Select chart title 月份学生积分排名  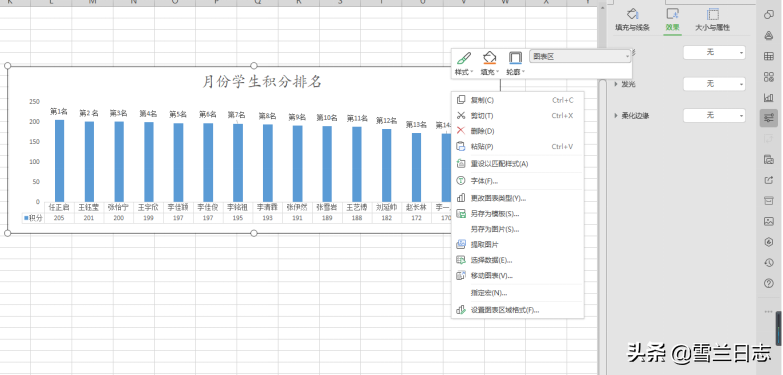coord(262,81)
